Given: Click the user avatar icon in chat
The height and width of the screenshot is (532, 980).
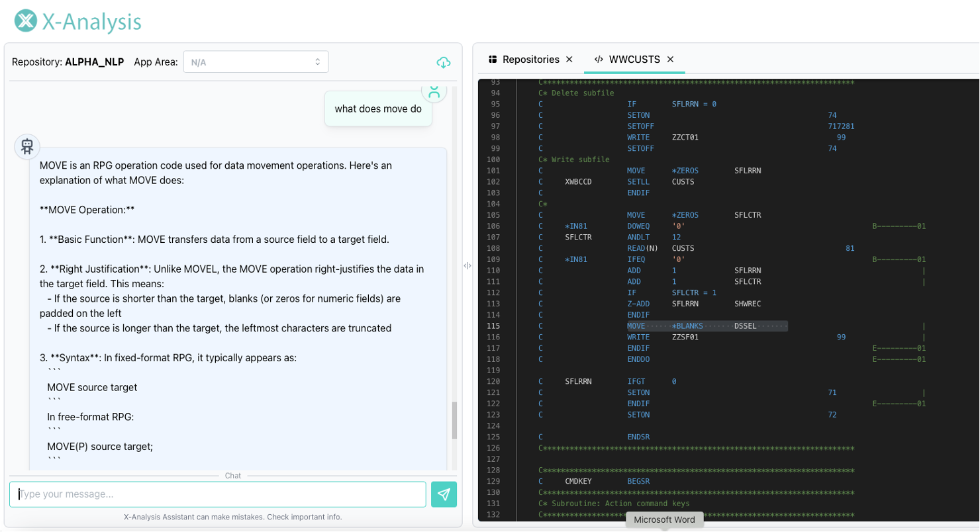Looking at the screenshot, I should 434,91.
